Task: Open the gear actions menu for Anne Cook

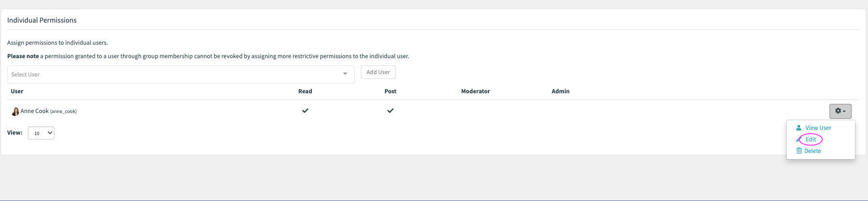Action: [840, 111]
